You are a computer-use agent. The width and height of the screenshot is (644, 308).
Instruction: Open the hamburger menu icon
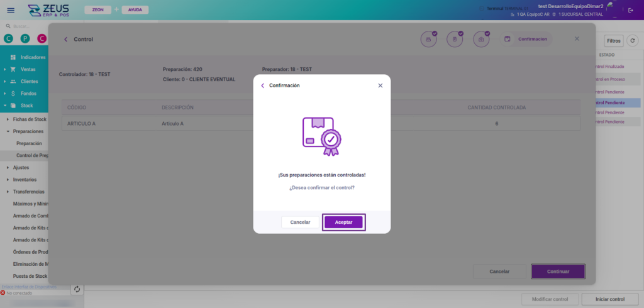tap(10, 10)
